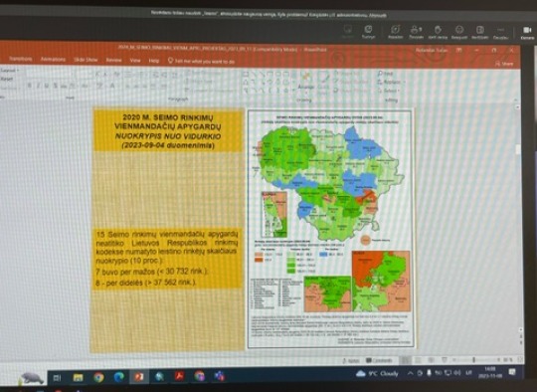Adjust the zoom slider handle

(x=474, y=360)
